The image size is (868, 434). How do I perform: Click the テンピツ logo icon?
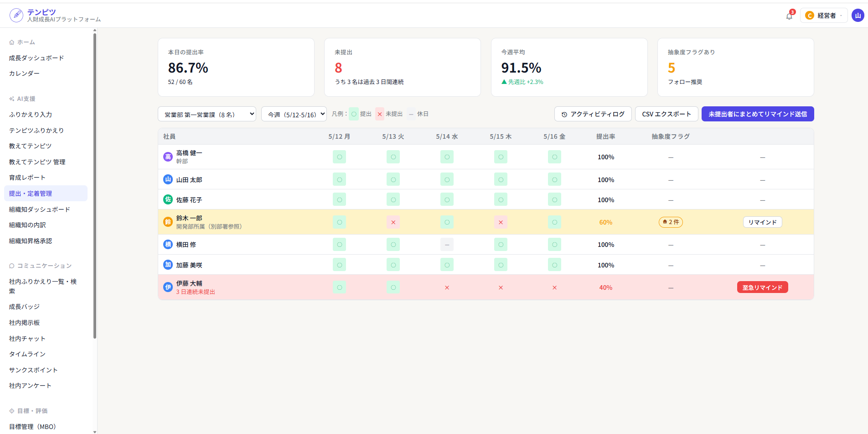[16, 15]
